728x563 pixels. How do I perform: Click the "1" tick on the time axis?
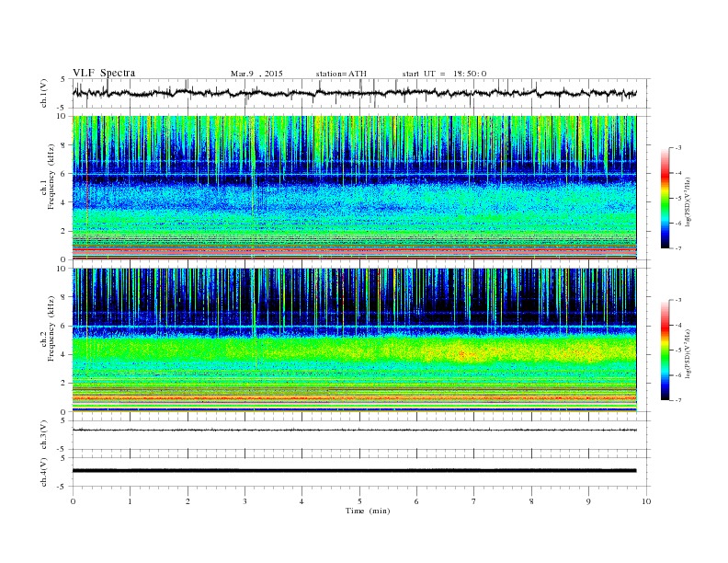tap(131, 501)
